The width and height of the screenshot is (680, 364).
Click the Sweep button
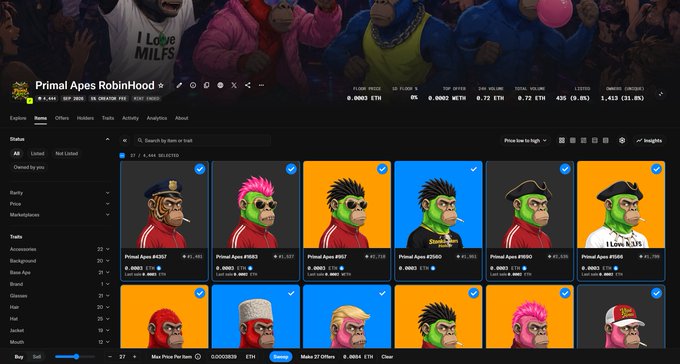281,357
